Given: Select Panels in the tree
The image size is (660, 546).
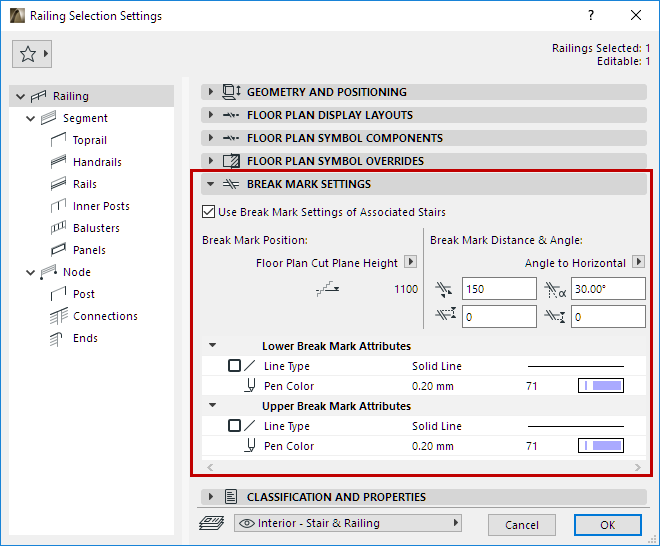Looking at the screenshot, I should [x=89, y=250].
